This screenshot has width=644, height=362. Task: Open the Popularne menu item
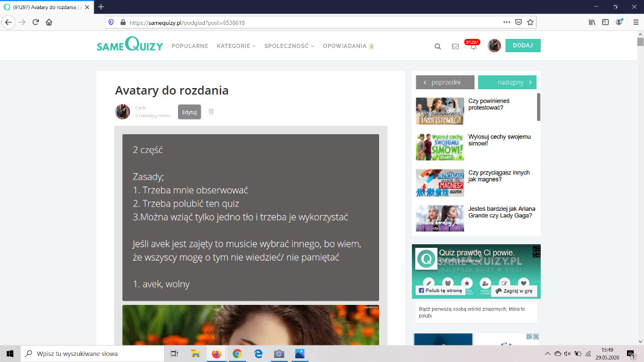[190, 46]
